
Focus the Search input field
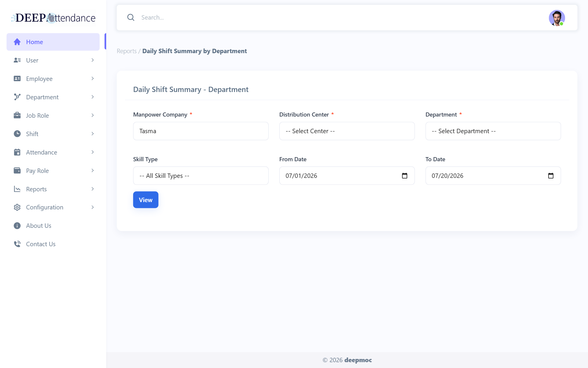coord(341,18)
